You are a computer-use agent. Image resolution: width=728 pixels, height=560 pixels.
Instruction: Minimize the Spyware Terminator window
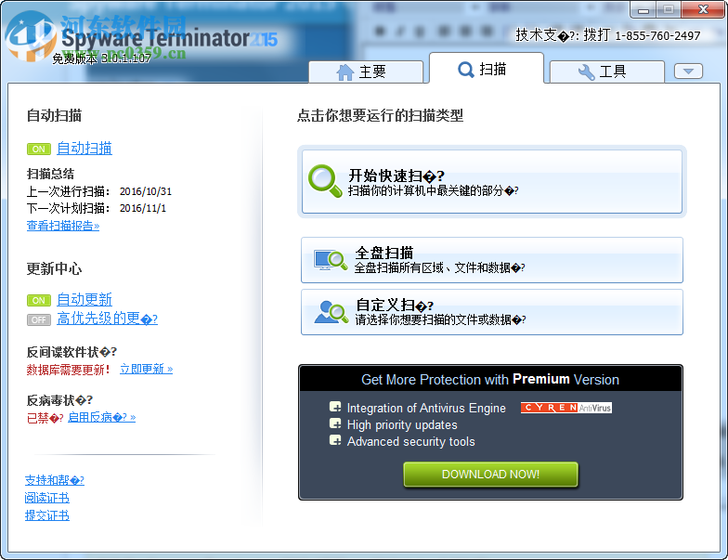pos(643,9)
